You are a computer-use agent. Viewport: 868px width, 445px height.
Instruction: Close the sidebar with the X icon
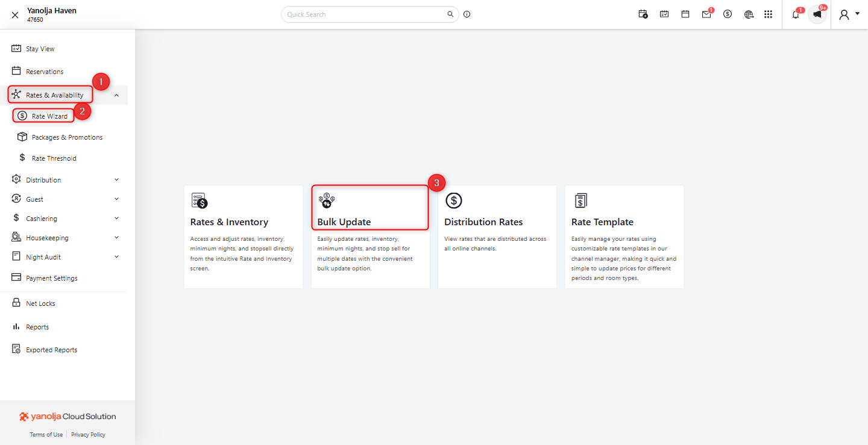[x=15, y=15]
